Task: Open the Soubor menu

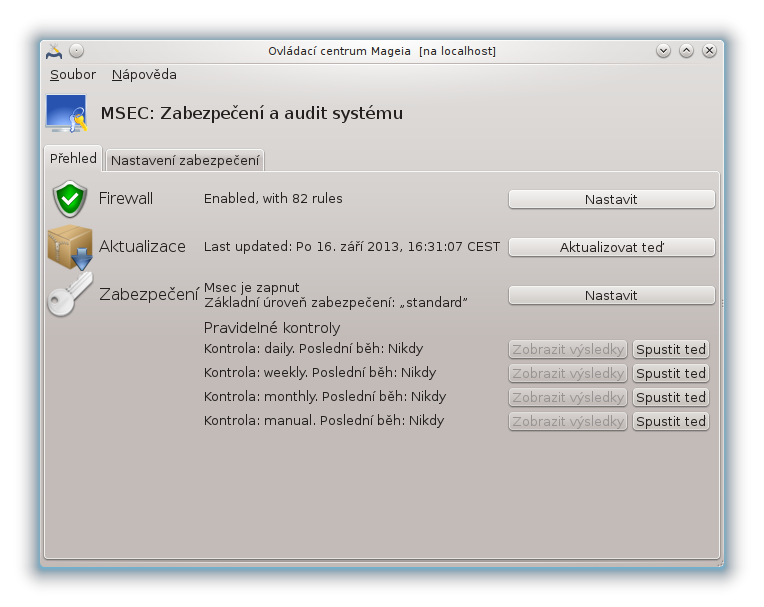Action: (x=73, y=75)
